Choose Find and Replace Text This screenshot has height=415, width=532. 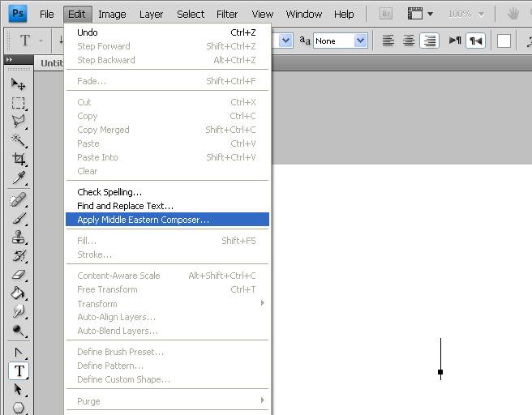(167, 206)
